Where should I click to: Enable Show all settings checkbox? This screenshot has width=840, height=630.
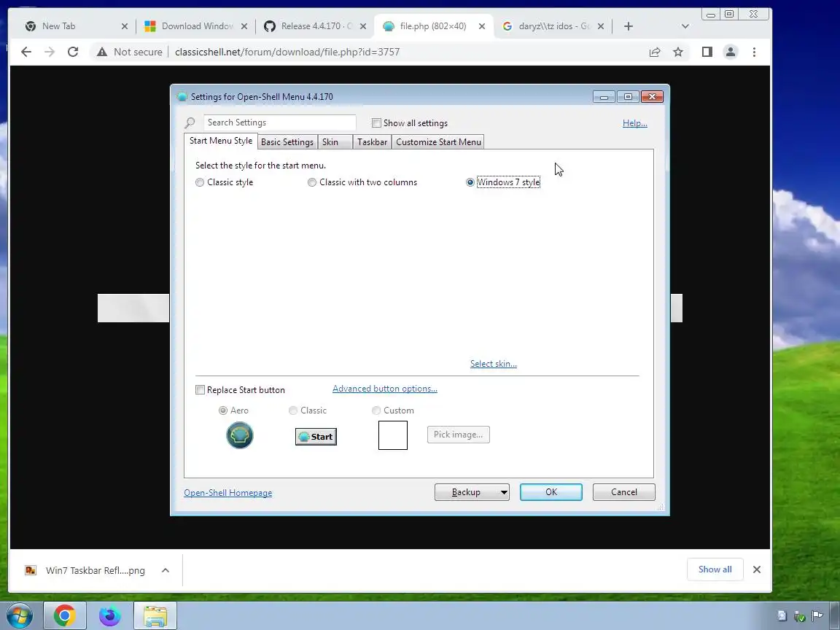click(x=376, y=123)
